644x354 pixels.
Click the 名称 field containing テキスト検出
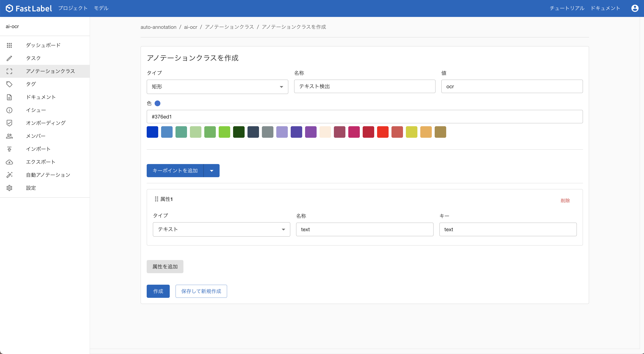(x=365, y=86)
